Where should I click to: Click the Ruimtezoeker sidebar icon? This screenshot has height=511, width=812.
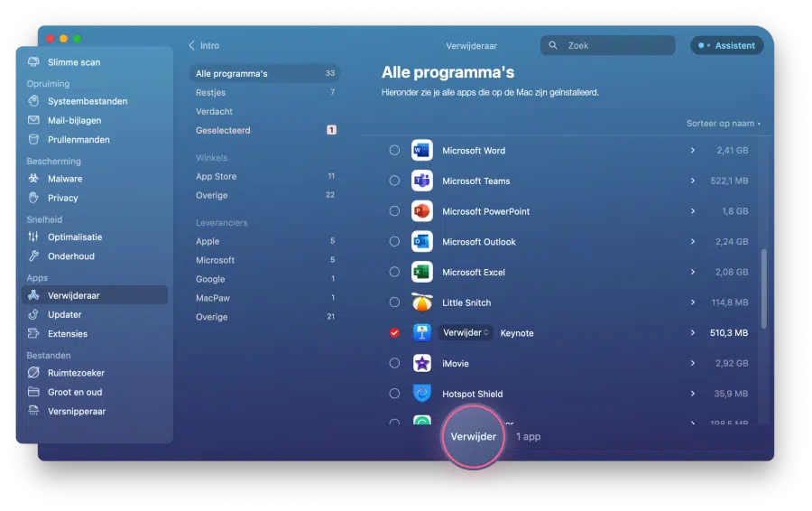pyautogui.click(x=33, y=373)
